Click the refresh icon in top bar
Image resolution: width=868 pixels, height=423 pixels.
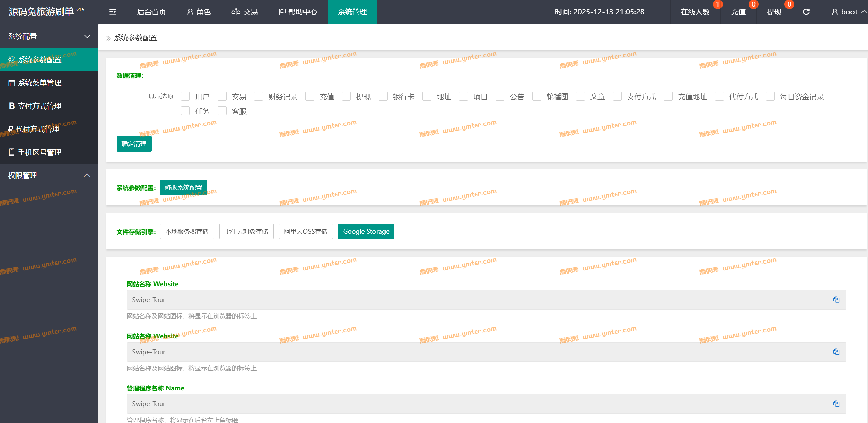coord(806,12)
